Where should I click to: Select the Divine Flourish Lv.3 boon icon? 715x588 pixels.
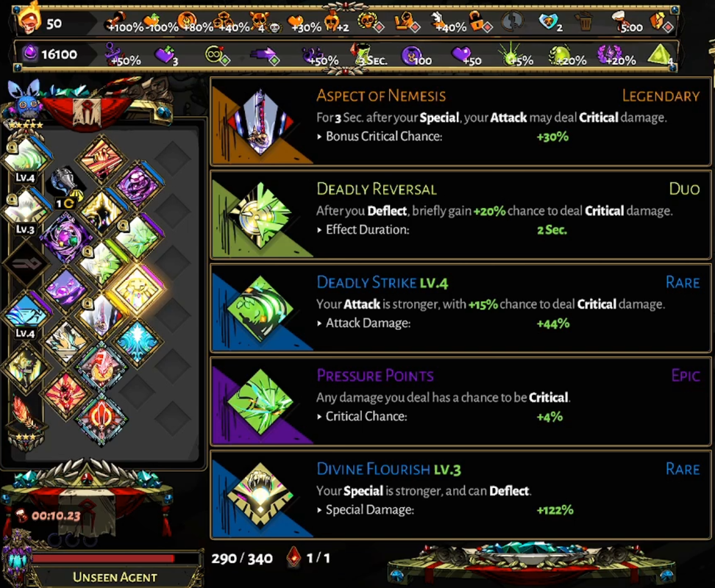(x=260, y=495)
